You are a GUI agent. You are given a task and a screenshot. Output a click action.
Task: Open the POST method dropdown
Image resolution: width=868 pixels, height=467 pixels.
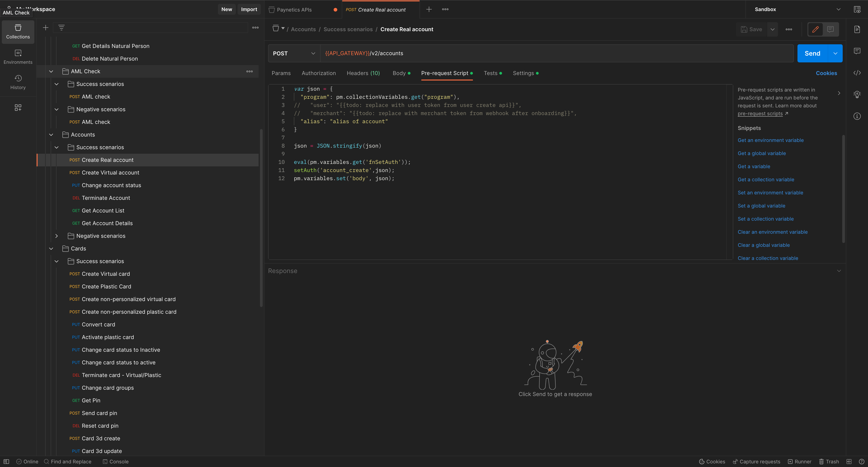pyautogui.click(x=293, y=53)
